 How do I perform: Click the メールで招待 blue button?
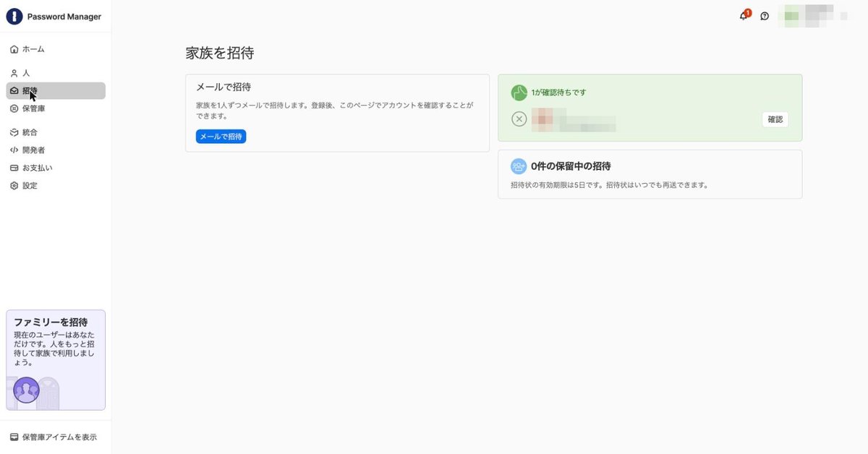pyautogui.click(x=221, y=136)
